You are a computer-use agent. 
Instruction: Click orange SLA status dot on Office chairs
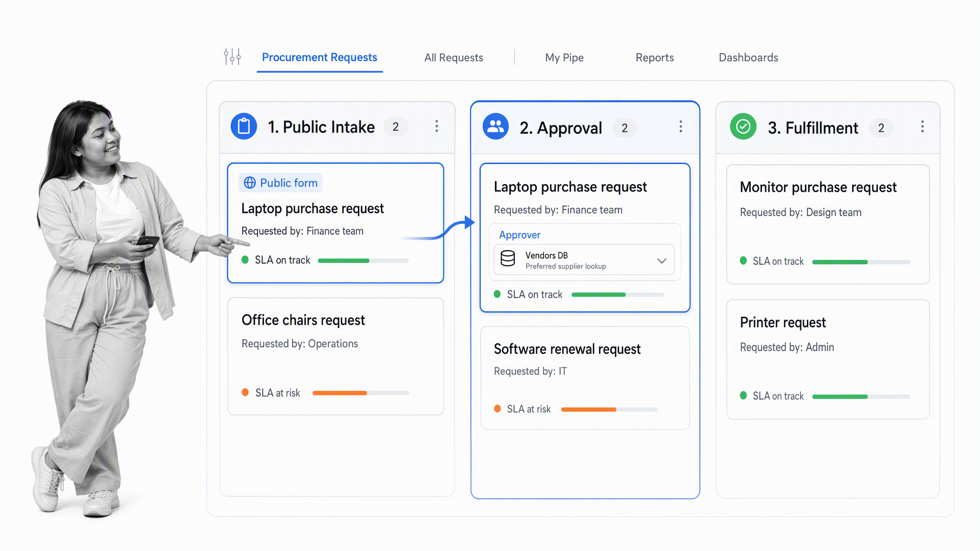click(x=245, y=392)
